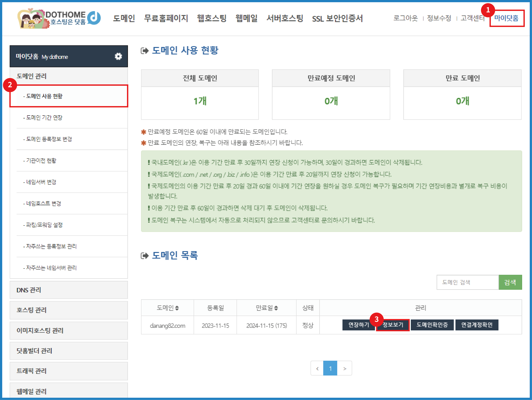This screenshot has height=400, width=532.
Task: Open the SSL 보안인증서 top menu
Action: 337,18
